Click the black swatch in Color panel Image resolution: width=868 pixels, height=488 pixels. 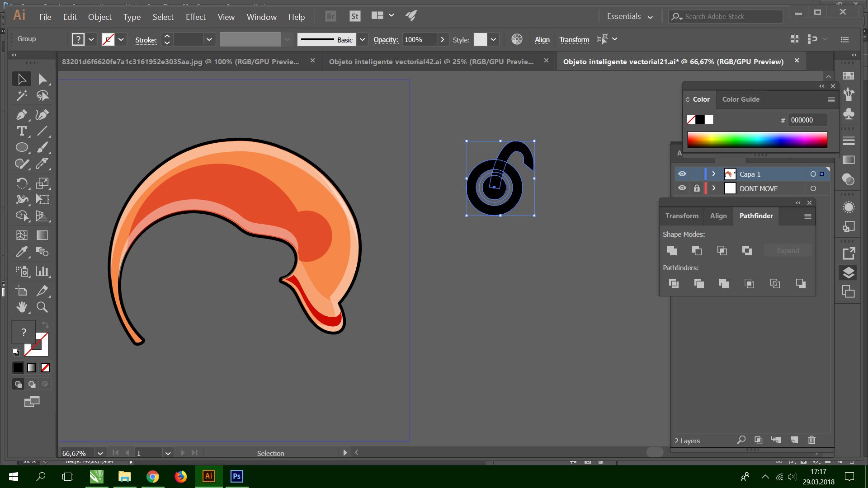coord(700,119)
